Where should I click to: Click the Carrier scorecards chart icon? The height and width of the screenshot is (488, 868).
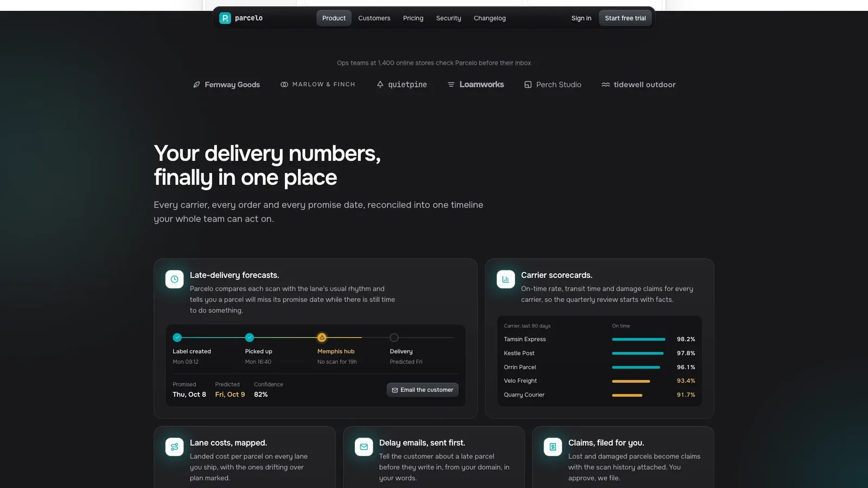point(506,279)
